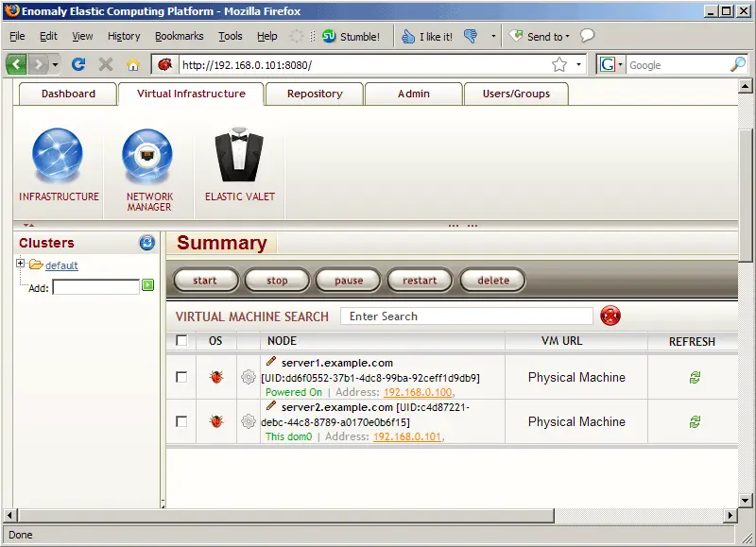The height and width of the screenshot is (547, 756).
Task: Open the Tools menu
Action: tap(231, 36)
